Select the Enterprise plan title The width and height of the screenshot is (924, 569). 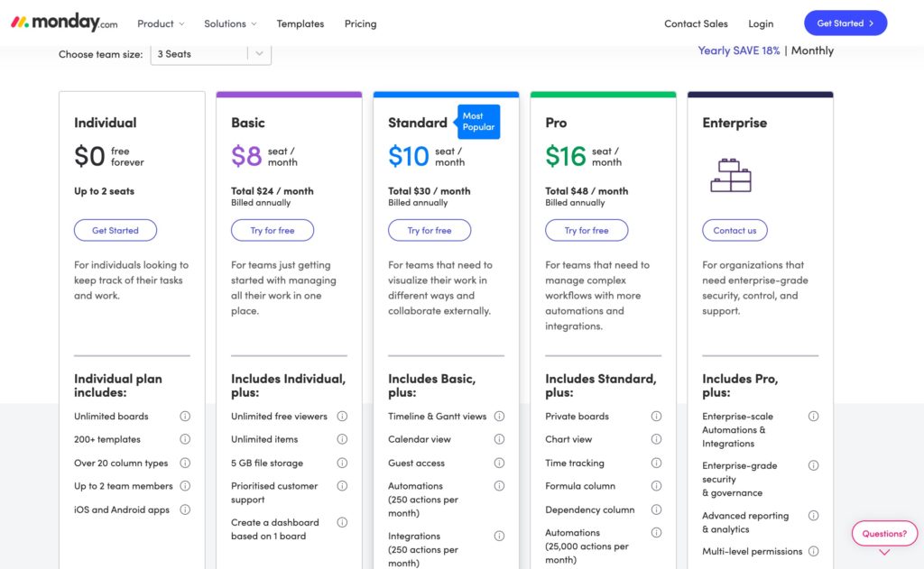[735, 123]
